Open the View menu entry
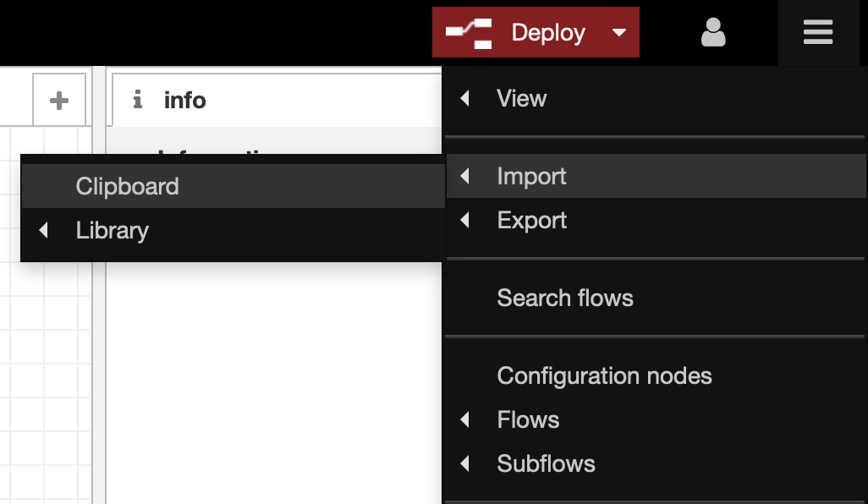 click(522, 99)
